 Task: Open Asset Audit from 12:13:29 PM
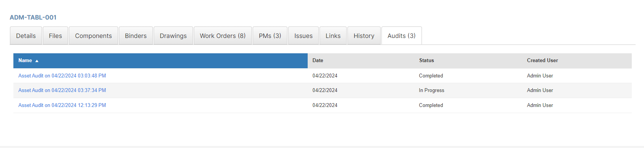pos(62,105)
